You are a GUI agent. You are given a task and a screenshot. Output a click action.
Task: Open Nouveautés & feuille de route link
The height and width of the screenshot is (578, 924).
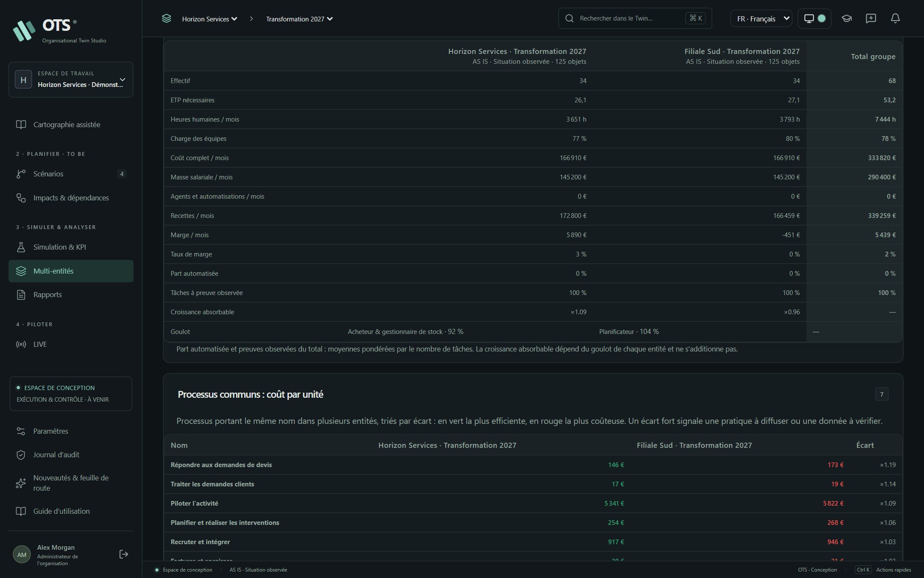pos(71,483)
